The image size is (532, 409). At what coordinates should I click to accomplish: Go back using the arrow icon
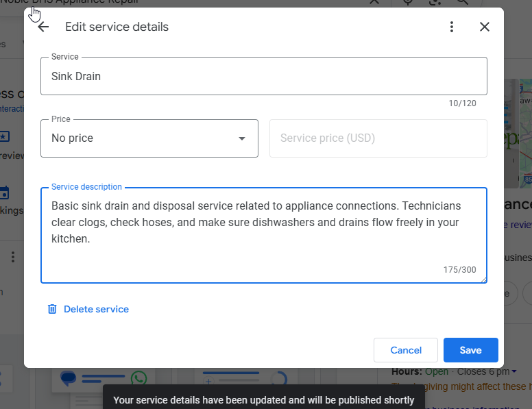tap(44, 27)
